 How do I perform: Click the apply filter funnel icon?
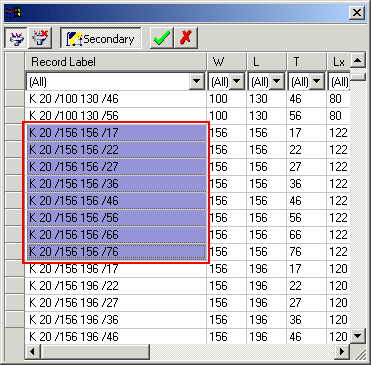tap(16, 38)
